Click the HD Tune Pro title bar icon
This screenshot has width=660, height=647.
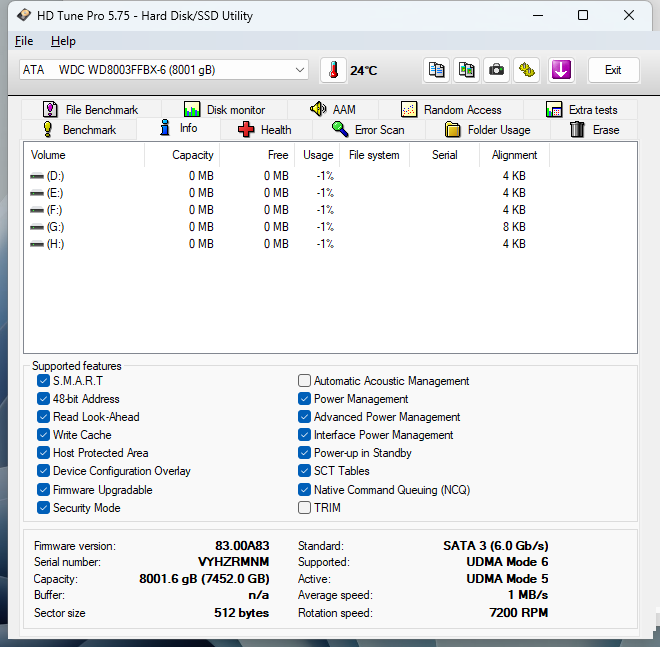pos(24,16)
